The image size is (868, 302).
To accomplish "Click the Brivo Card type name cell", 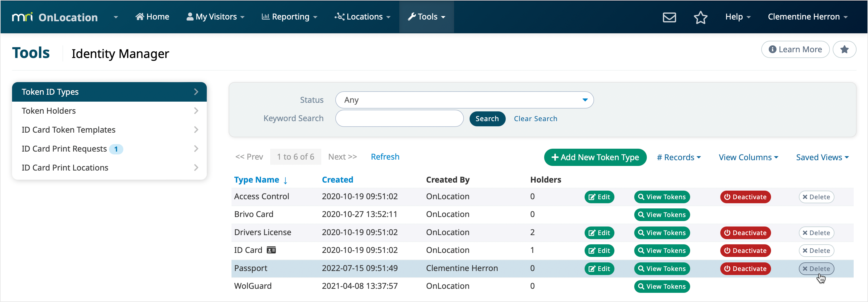I will (x=253, y=214).
